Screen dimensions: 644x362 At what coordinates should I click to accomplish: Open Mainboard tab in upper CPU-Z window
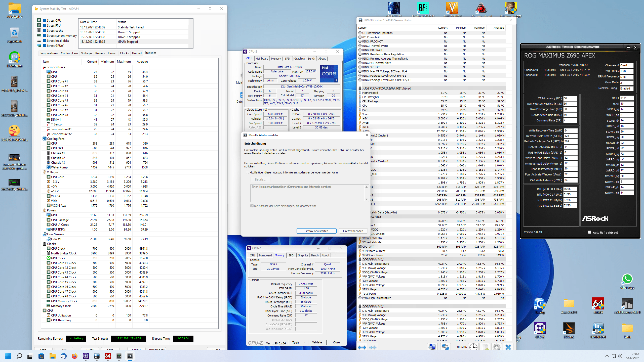tap(262, 59)
